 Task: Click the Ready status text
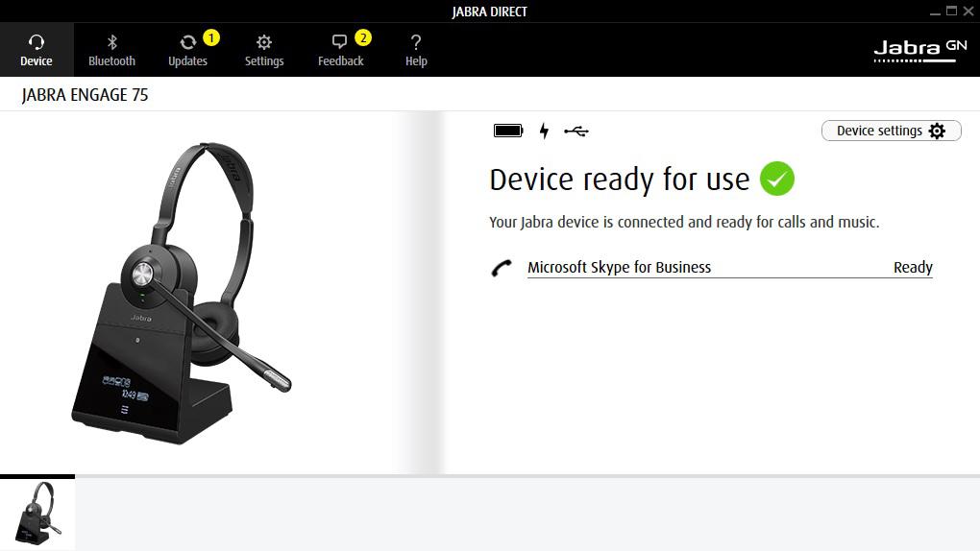tap(913, 268)
